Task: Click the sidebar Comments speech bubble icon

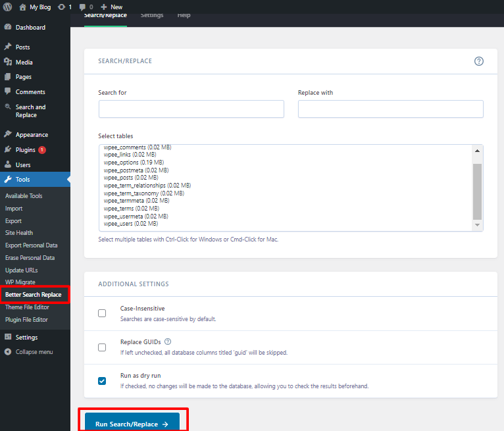Action: (8, 91)
